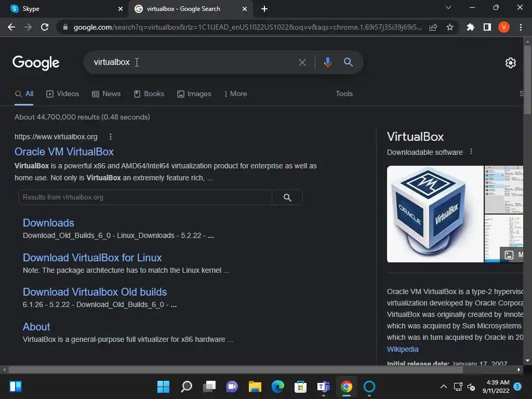Open VirtualBox knowledge panel options menu
The height and width of the screenshot is (399, 532).
(471, 152)
